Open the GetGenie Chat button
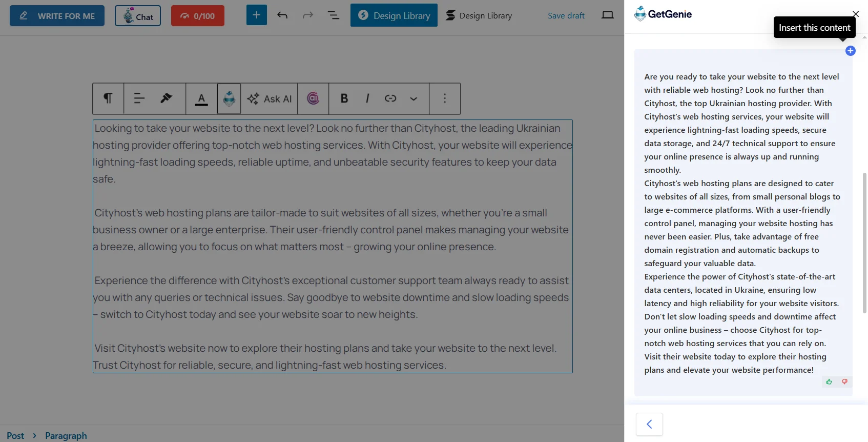 138,16
